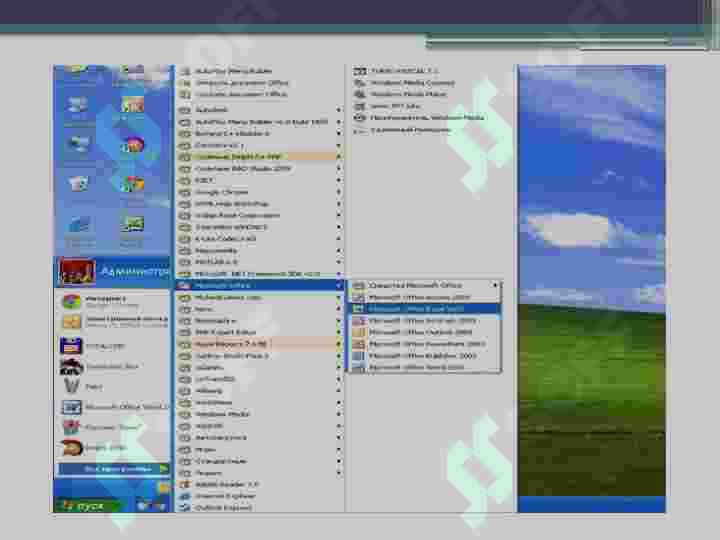The width and height of the screenshot is (720, 540).
Task: Open the HTML Help Workshop folder
Action: point(259,203)
